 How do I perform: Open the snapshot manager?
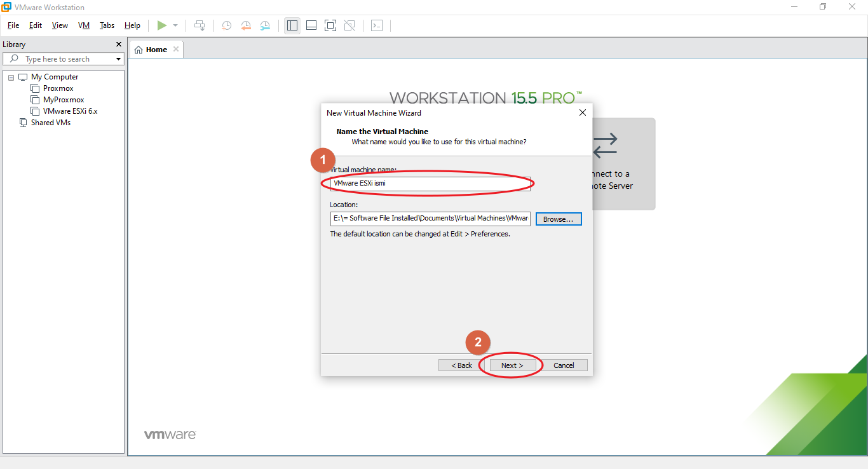pos(264,25)
